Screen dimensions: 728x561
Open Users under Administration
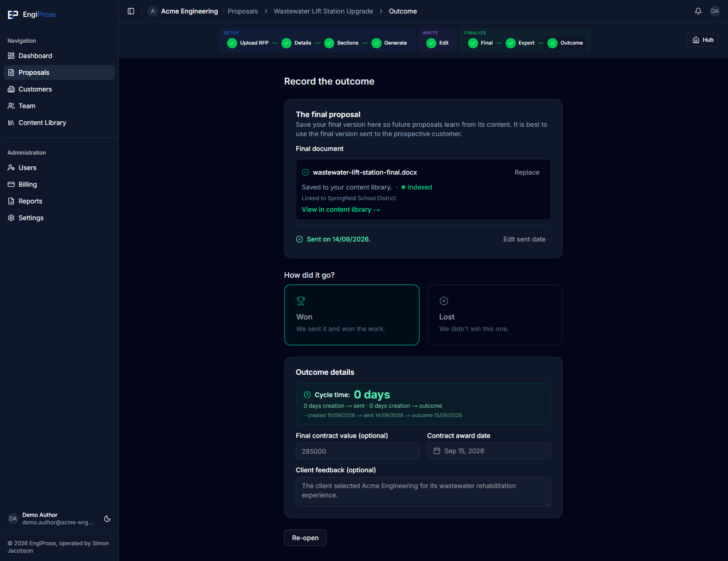point(59,168)
